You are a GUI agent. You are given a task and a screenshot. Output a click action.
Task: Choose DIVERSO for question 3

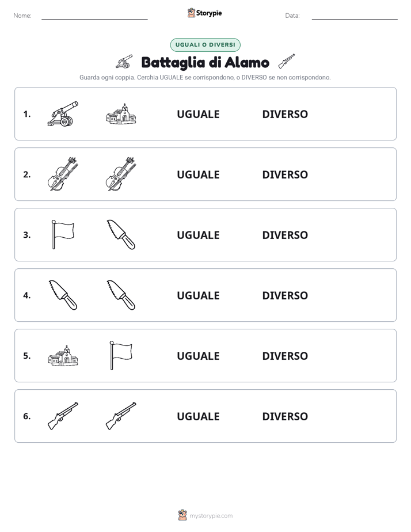coord(285,235)
